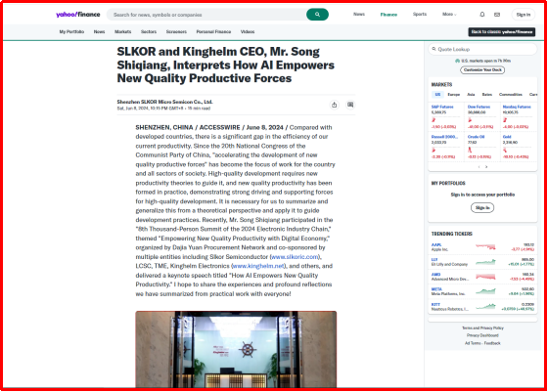This screenshot has width=548, height=392.
Task: Open Personal Finance in navigation bar
Action: coord(213,31)
